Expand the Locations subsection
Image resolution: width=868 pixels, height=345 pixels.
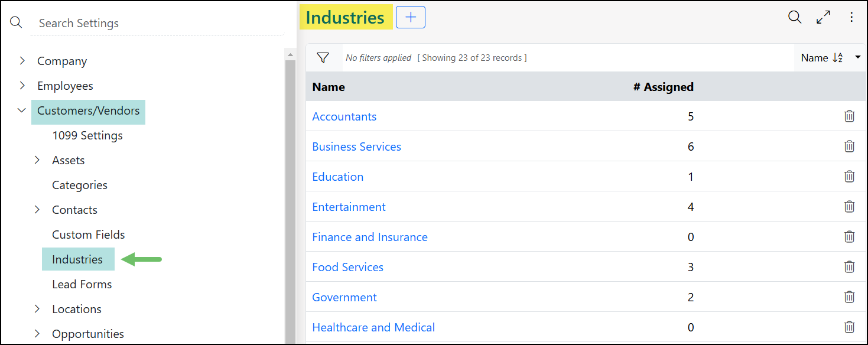(x=37, y=308)
